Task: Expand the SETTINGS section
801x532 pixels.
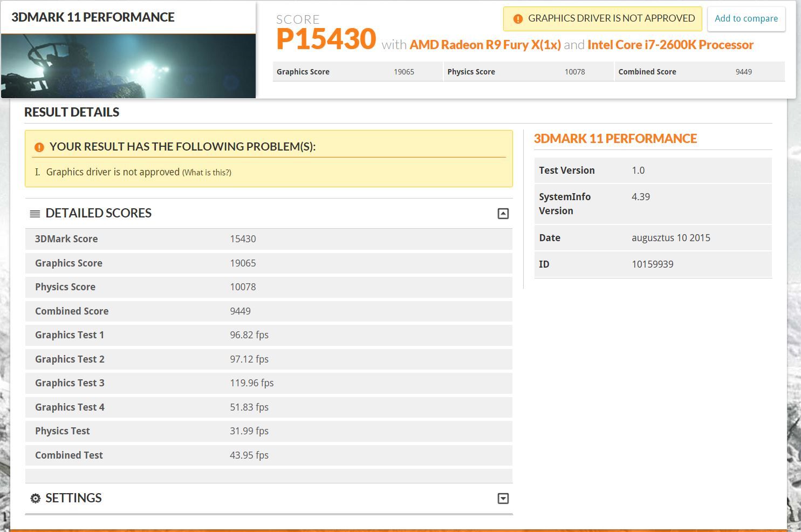Action: 503,499
